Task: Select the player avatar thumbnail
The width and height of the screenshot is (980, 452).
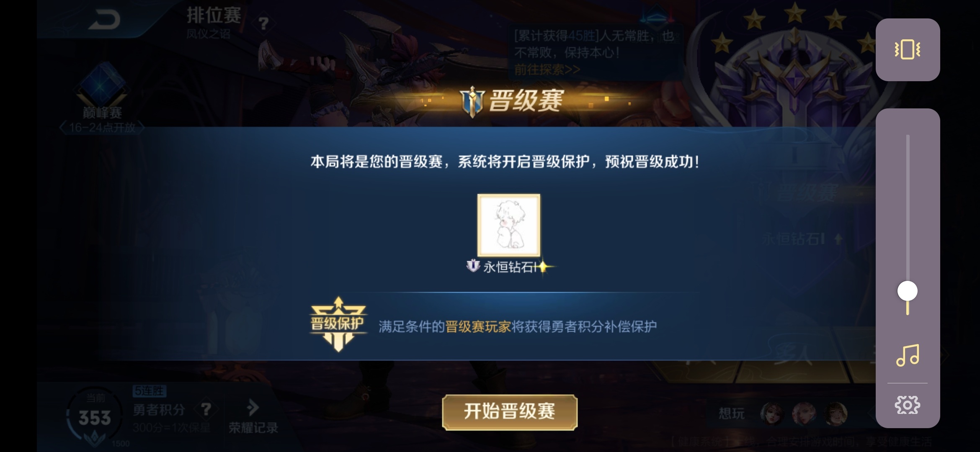Action: click(509, 225)
